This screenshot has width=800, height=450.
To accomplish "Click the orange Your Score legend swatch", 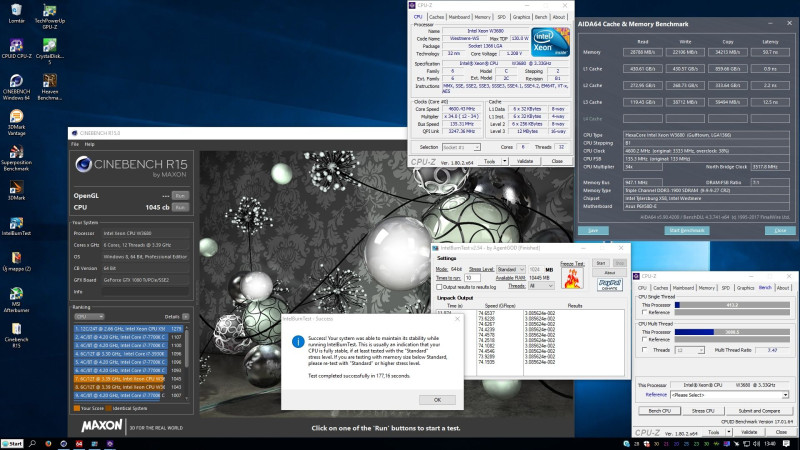I will pos(77,408).
